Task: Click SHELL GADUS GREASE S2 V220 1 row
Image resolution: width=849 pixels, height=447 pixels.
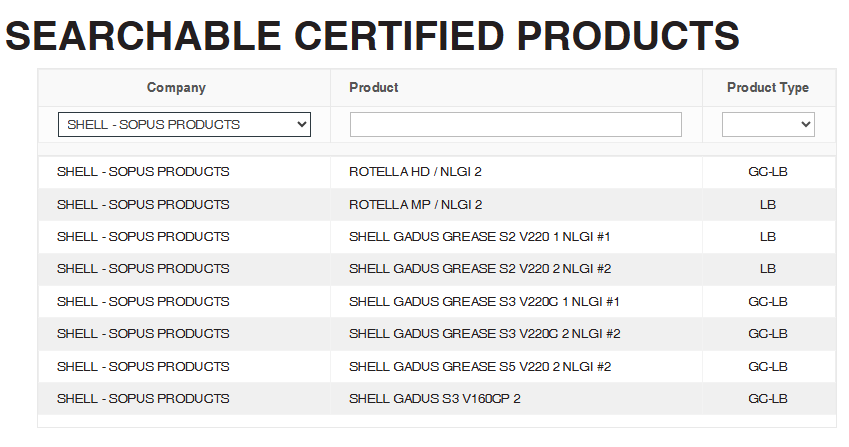Action: coord(479,237)
